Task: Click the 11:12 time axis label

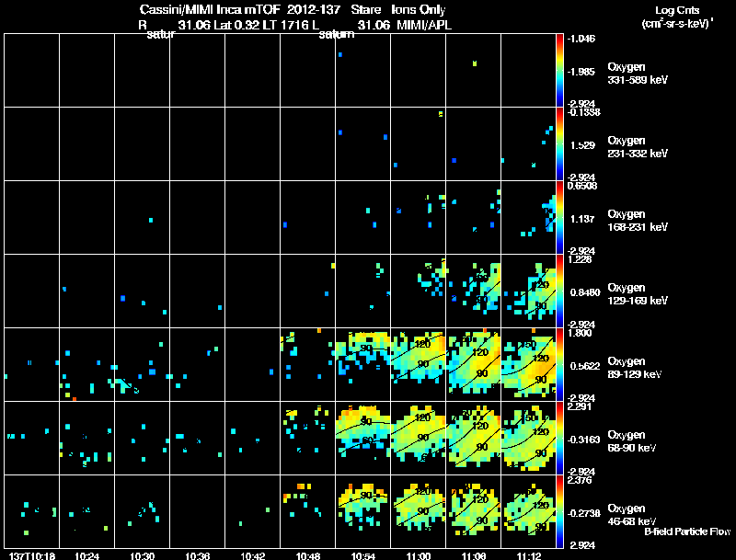Action: click(x=528, y=555)
